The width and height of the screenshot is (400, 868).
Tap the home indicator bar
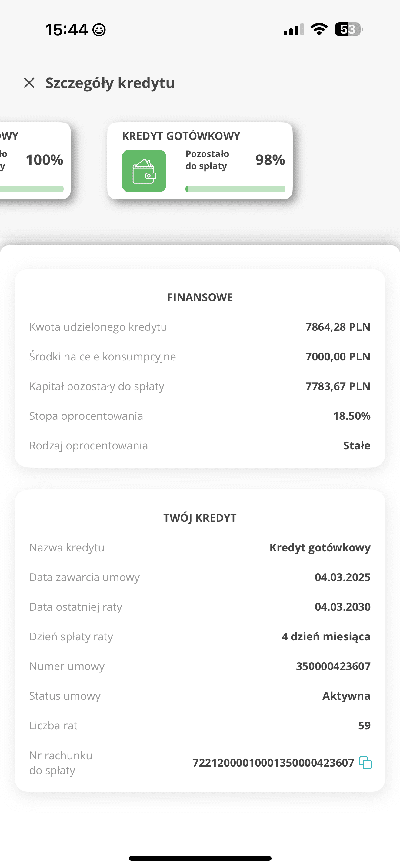click(x=200, y=858)
